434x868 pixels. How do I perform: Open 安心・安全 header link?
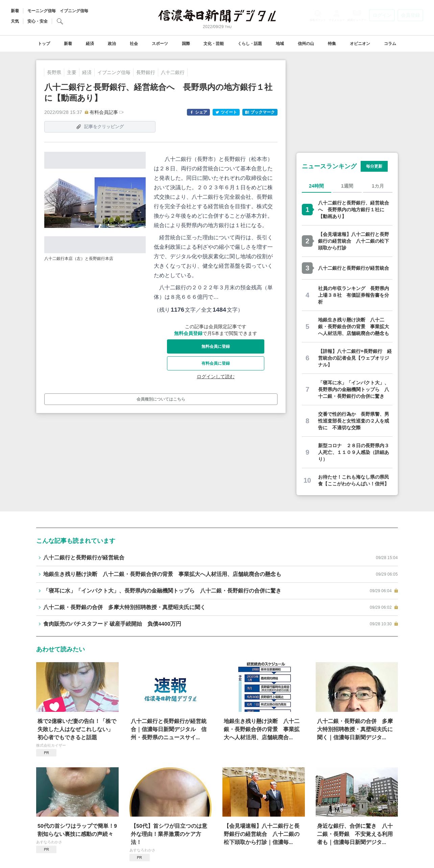(38, 21)
